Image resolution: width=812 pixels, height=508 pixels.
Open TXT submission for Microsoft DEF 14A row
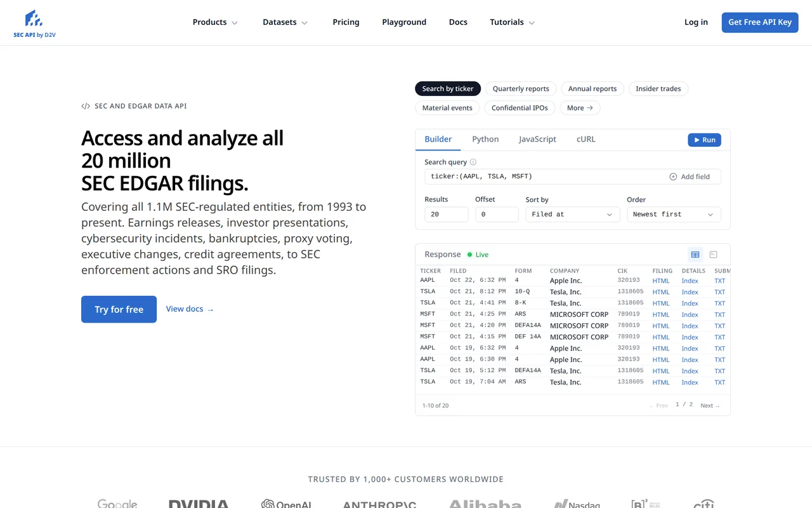tap(719, 337)
